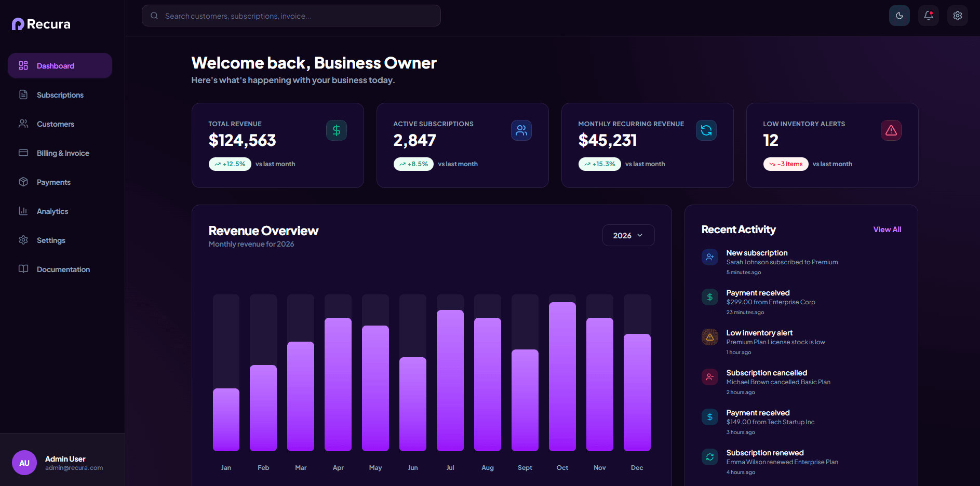This screenshot has height=486, width=980.
Task: Click the search magnifier icon
Action: coord(154,16)
